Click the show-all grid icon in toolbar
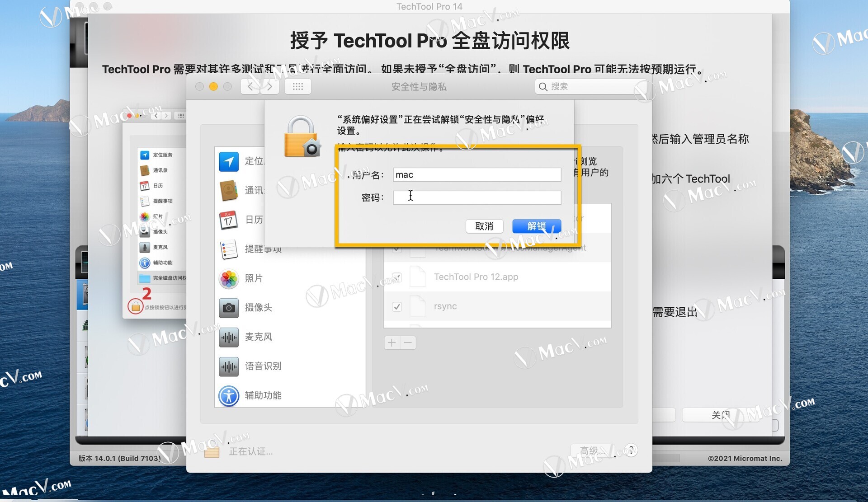Image resolution: width=868 pixels, height=502 pixels. point(297,86)
